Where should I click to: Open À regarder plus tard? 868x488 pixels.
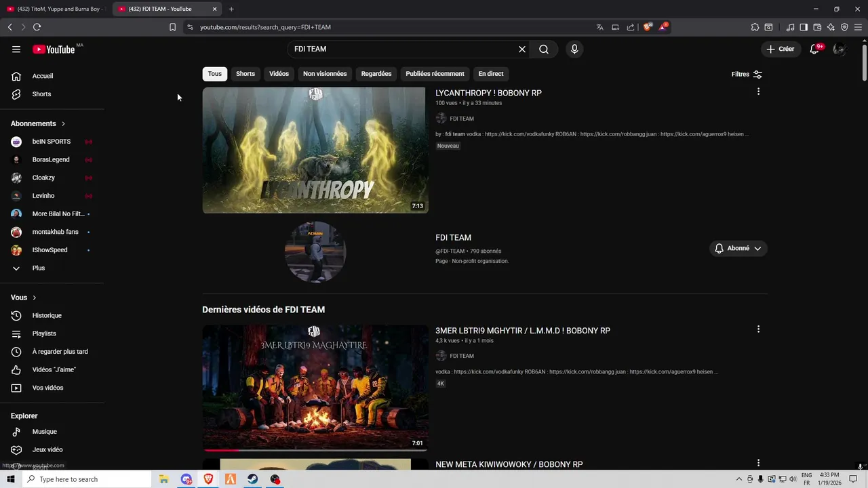52,352
